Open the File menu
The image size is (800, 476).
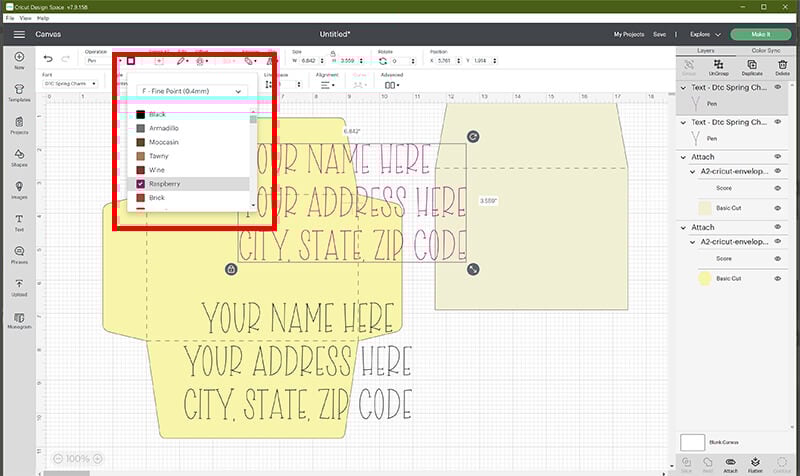click(x=10, y=18)
